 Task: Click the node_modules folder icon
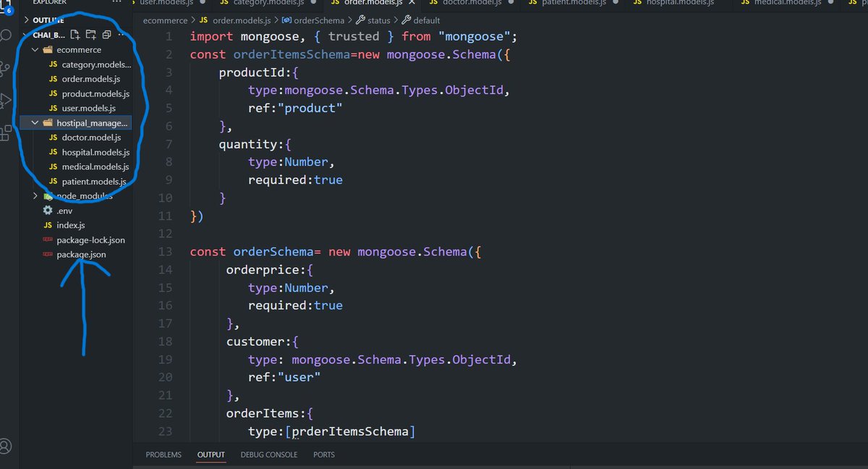pos(48,196)
